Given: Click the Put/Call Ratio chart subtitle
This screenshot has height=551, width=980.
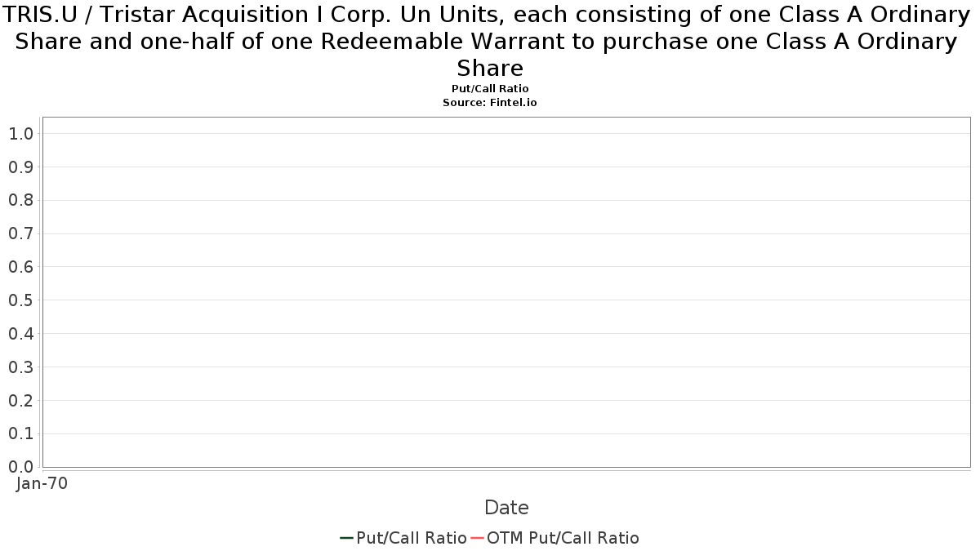Looking at the screenshot, I should coord(490,88).
